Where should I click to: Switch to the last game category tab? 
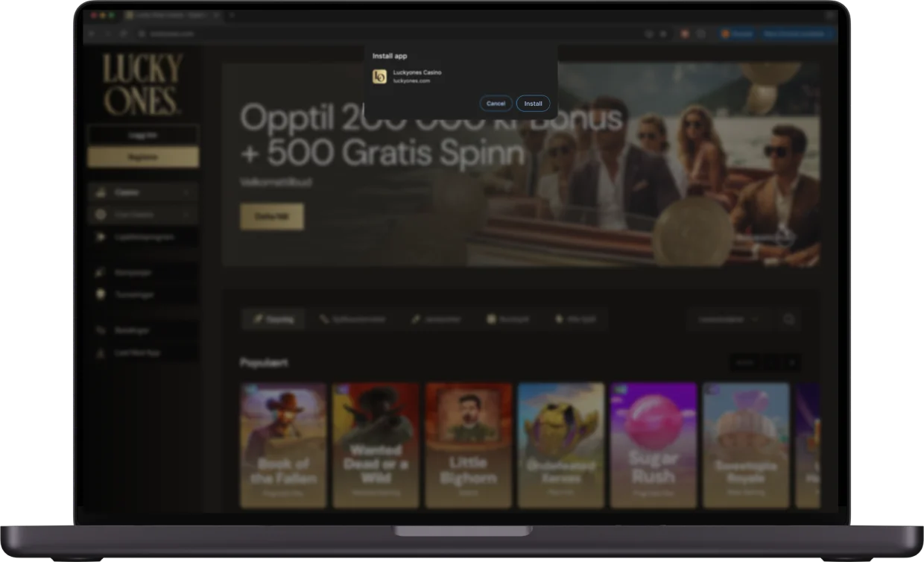pos(575,320)
